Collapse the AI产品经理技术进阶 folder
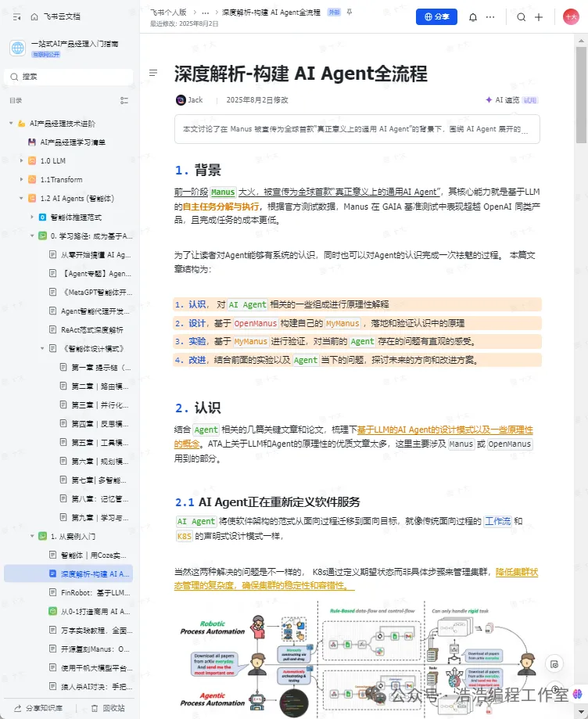Viewport: 588px width, 719px height. 11,124
